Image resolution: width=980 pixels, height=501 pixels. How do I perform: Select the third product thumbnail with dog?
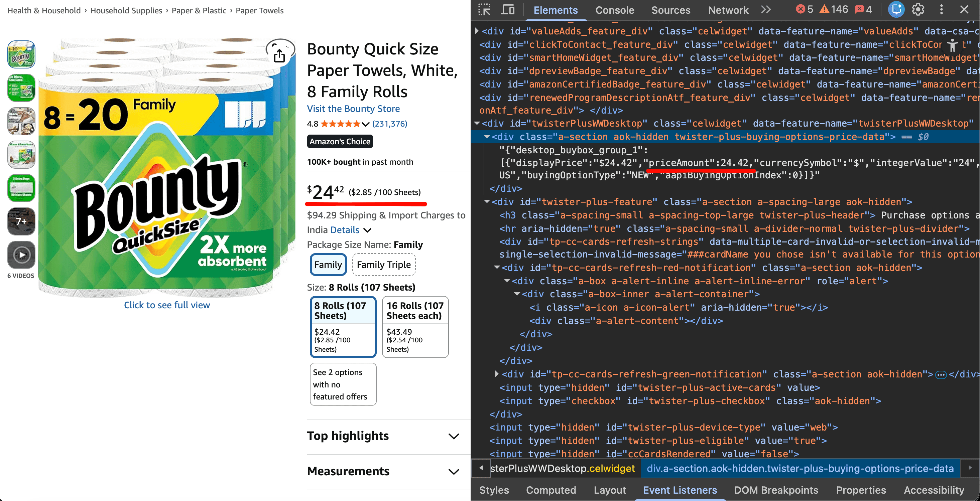tap(21, 121)
